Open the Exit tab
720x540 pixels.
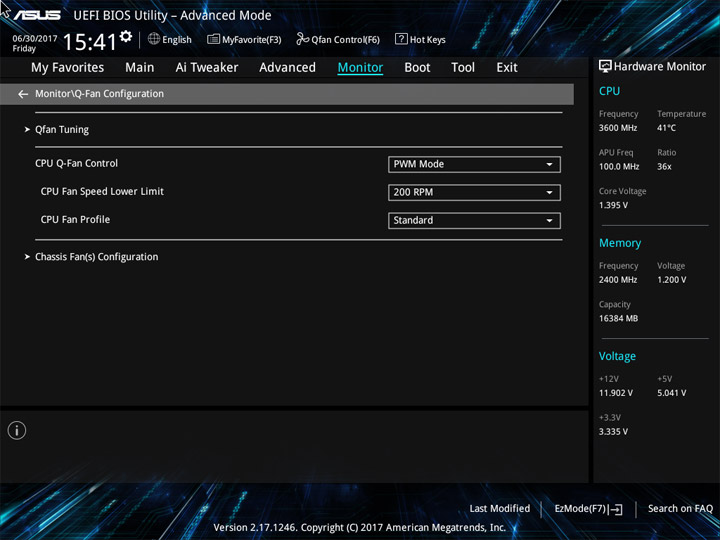(507, 68)
